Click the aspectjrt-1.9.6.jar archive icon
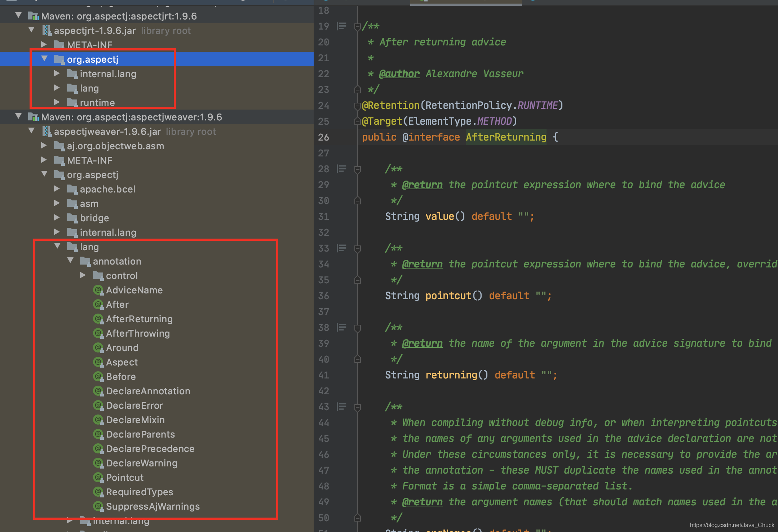This screenshot has height=532, width=778. click(47, 31)
